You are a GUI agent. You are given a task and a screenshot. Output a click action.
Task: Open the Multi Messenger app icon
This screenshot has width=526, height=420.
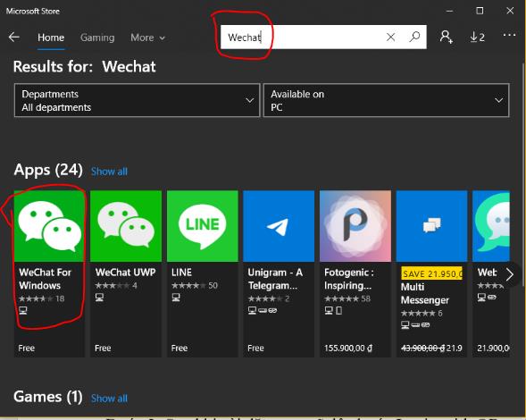click(x=431, y=226)
